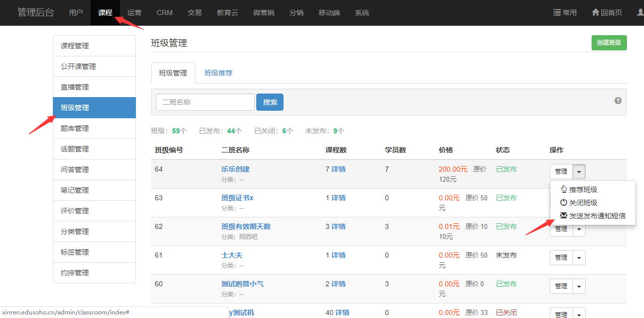The image size is (644, 318).
Task: Expand dropdown arrow for class 61 row
Action: click(x=579, y=258)
